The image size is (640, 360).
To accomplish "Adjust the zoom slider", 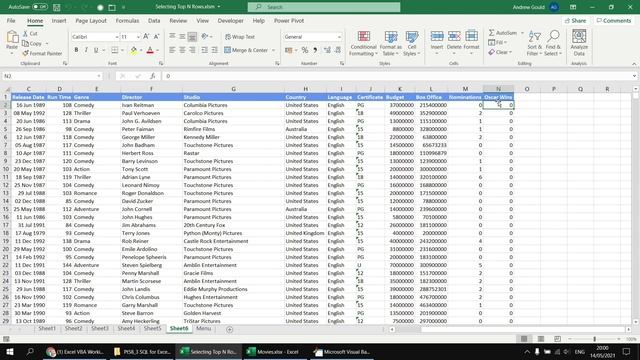I will click(x=594, y=339).
